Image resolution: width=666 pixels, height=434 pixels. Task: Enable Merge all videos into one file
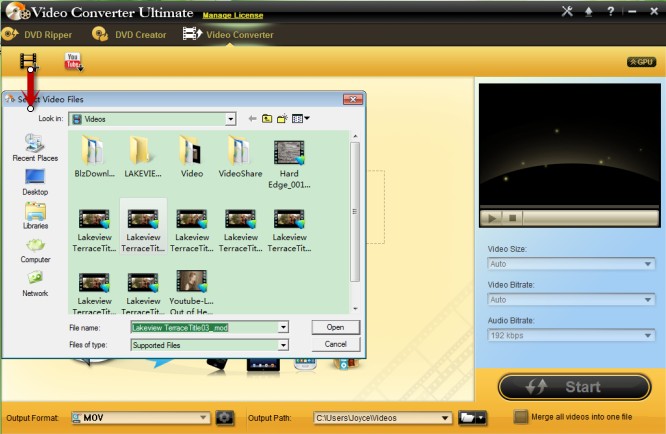coord(521,417)
